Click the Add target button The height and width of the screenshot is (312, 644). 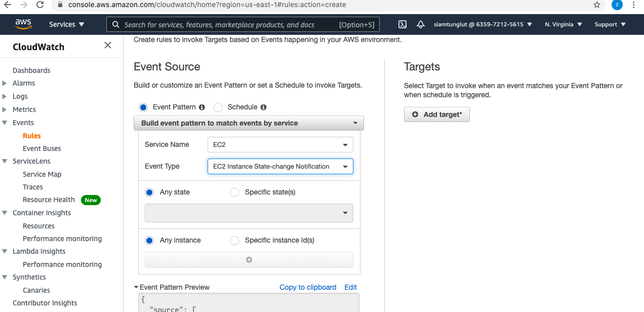pos(437,114)
